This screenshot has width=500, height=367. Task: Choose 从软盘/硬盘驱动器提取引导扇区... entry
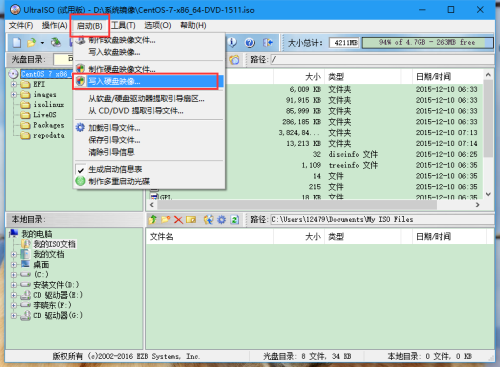(x=149, y=99)
